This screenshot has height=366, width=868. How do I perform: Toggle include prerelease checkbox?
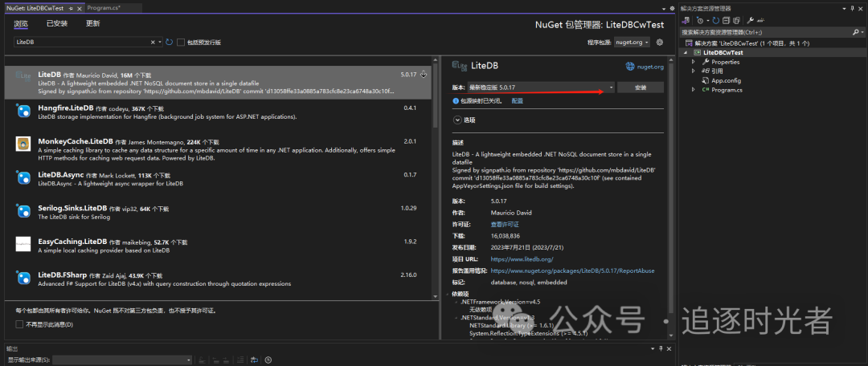click(181, 42)
